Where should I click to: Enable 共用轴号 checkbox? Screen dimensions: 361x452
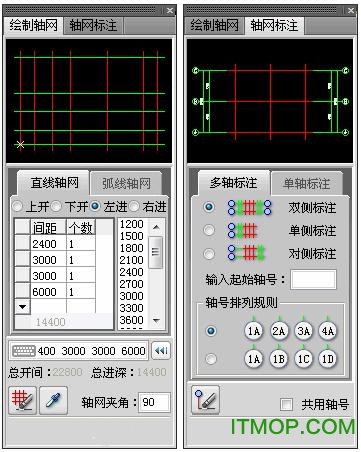[x=287, y=404]
